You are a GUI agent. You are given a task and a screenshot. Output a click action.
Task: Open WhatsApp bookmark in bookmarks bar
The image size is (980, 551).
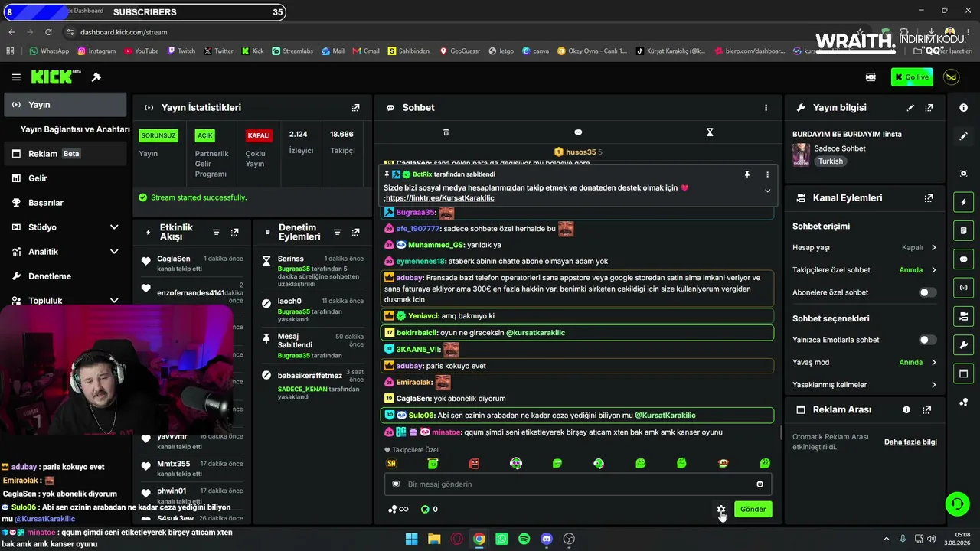point(49,51)
